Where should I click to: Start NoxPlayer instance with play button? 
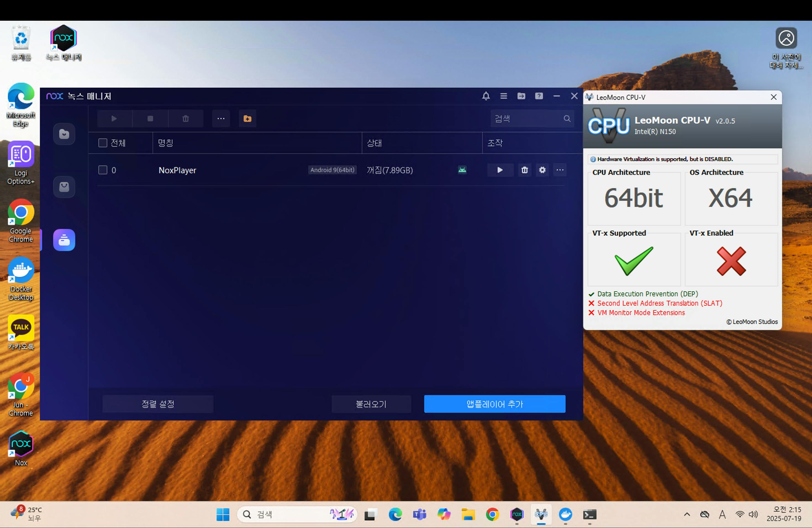(x=500, y=170)
